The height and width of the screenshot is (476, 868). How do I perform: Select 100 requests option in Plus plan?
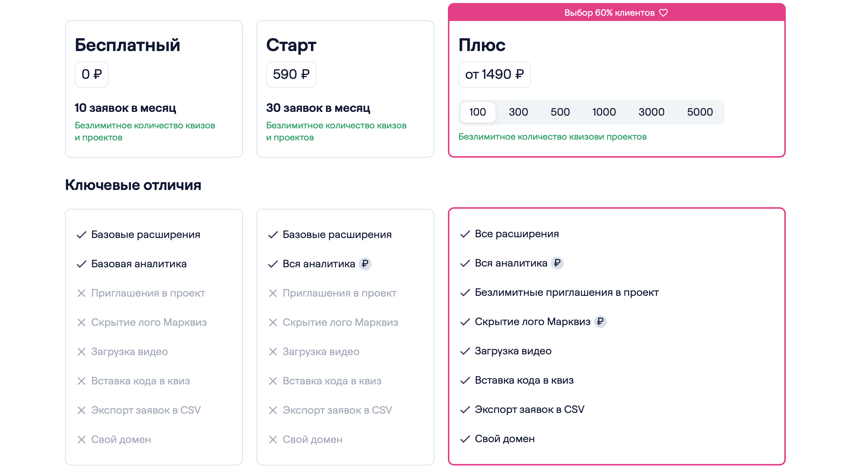(478, 112)
